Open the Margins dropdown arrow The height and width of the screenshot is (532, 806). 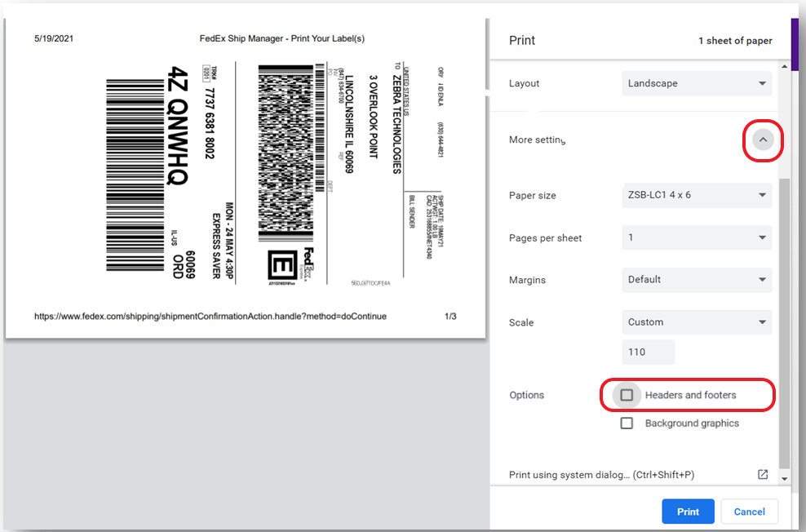point(760,280)
